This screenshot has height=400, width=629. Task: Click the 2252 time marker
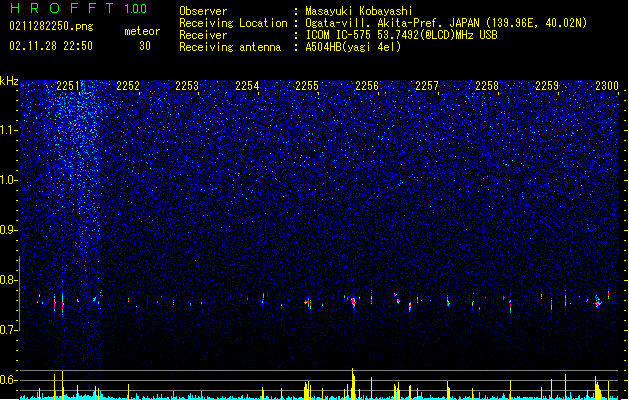point(128,86)
